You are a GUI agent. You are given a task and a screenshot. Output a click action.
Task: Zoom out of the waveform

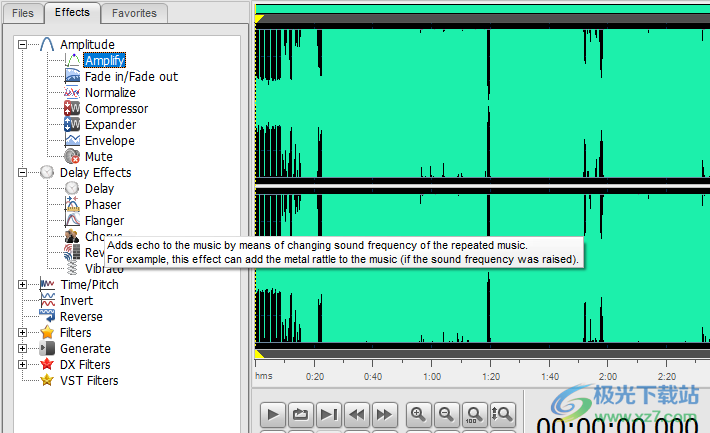point(447,414)
